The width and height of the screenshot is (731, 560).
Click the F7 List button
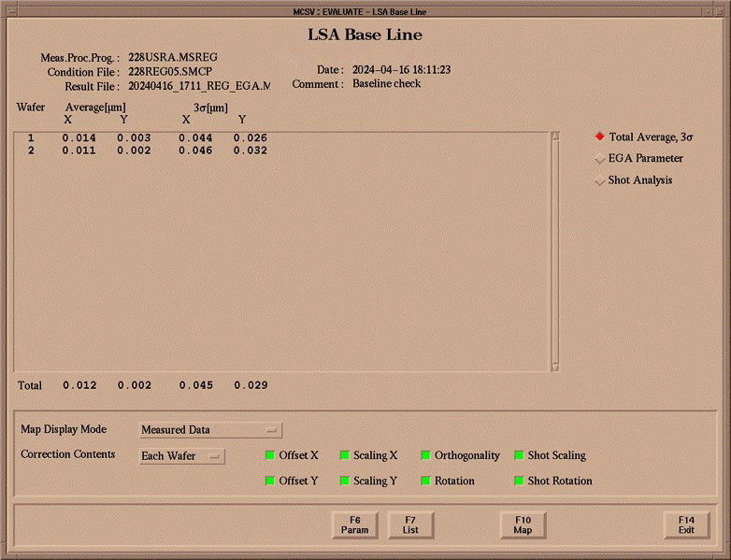(410, 525)
